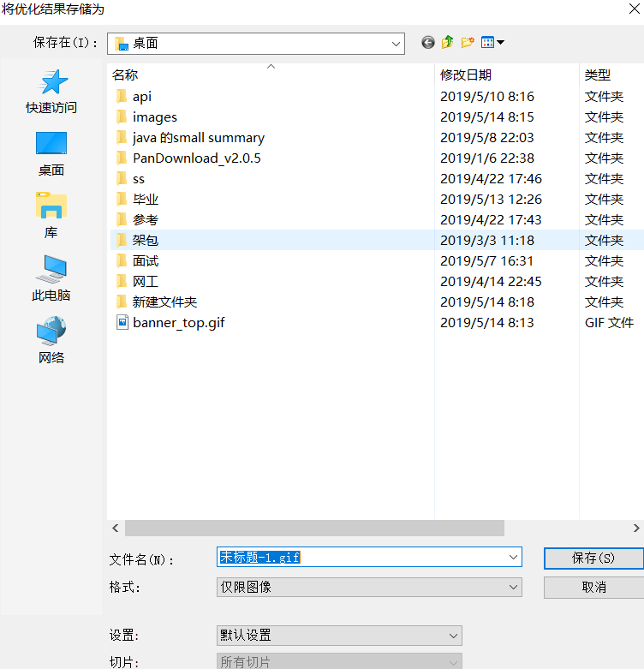Click the date 2019/5/7 16:31

tap(486, 260)
